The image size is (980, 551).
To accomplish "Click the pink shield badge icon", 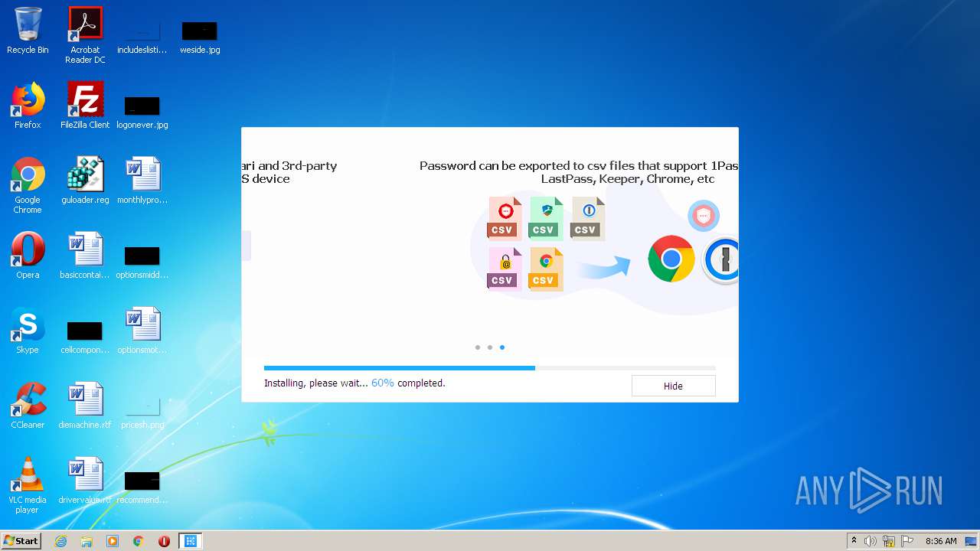I will coord(704,216).
